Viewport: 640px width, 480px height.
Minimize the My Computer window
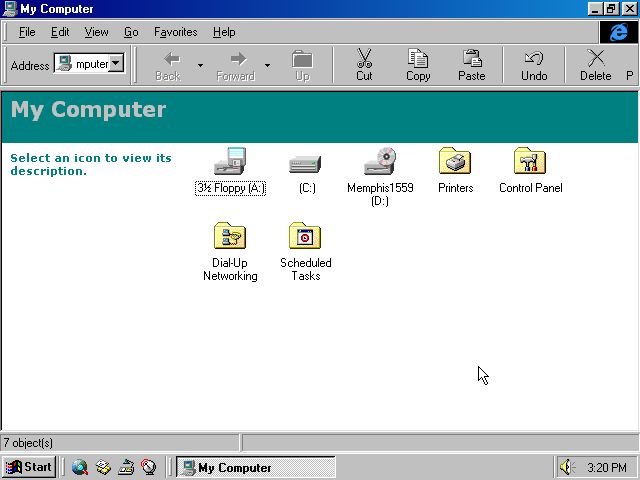(595, 9)
